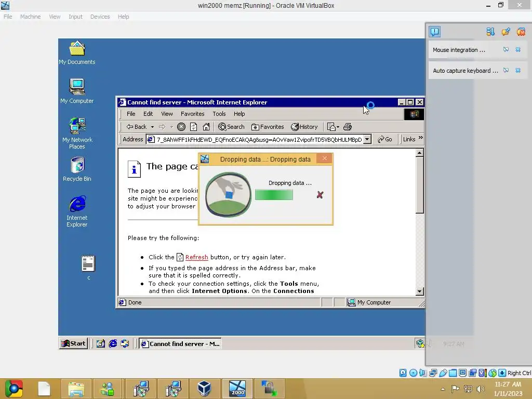Image resolution: width=532 pixels, height=399 pixels.
Task: Open the VirtualBox Devices menu
Action: coord(100,17)
